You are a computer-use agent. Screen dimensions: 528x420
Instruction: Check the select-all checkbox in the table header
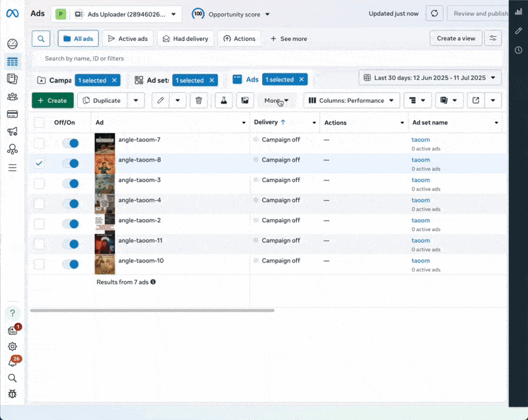pos(38,123)
